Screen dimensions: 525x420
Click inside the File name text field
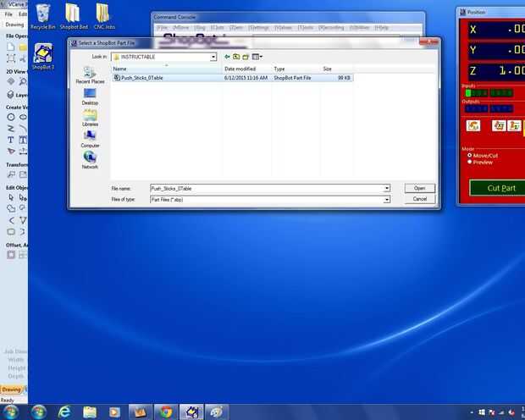(x=267, y=188)
